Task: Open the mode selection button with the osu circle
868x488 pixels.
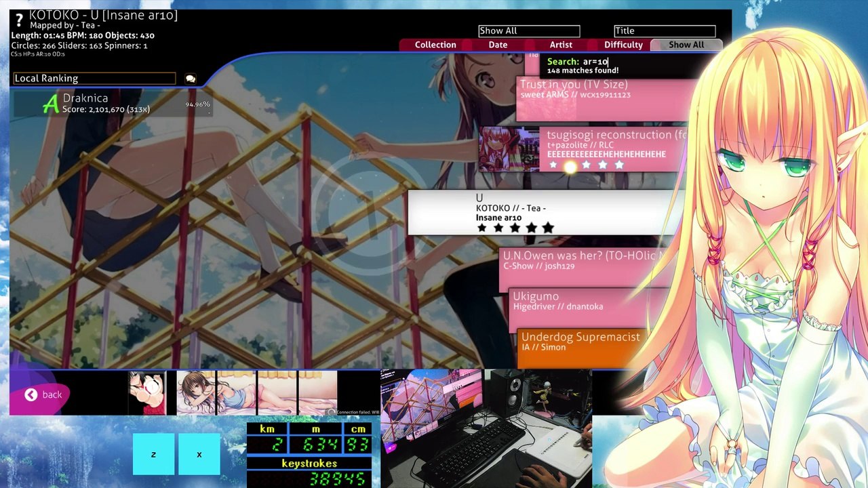Action: click(x=147, y=393)
